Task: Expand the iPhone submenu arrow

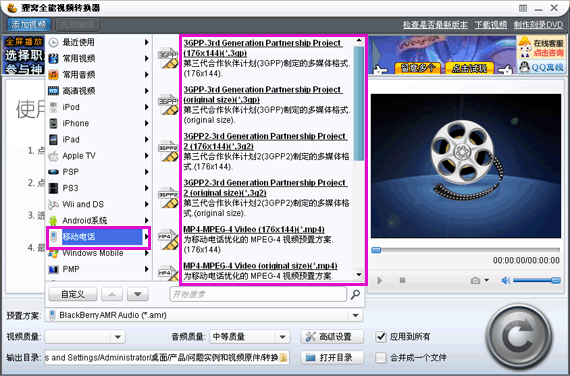Action: tap(146, 123)
